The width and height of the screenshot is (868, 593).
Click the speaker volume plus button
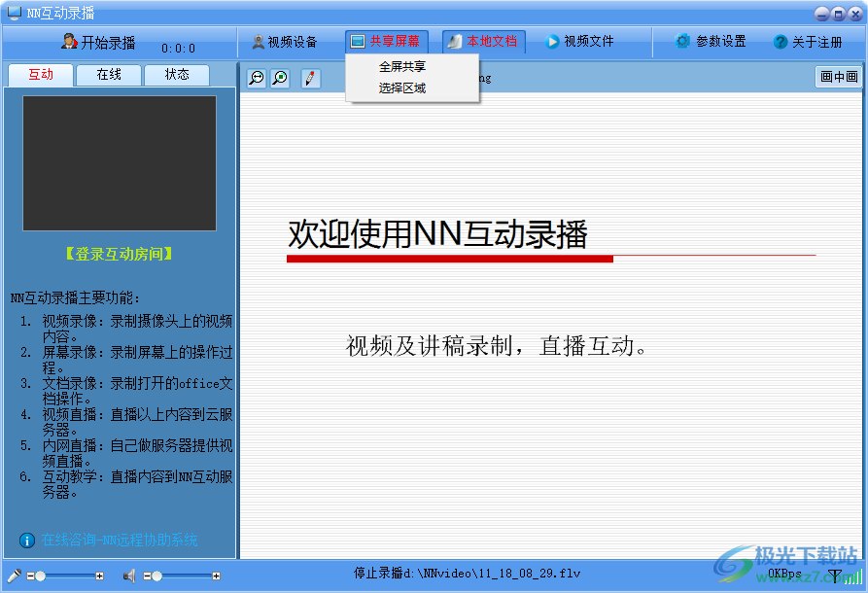217,576
